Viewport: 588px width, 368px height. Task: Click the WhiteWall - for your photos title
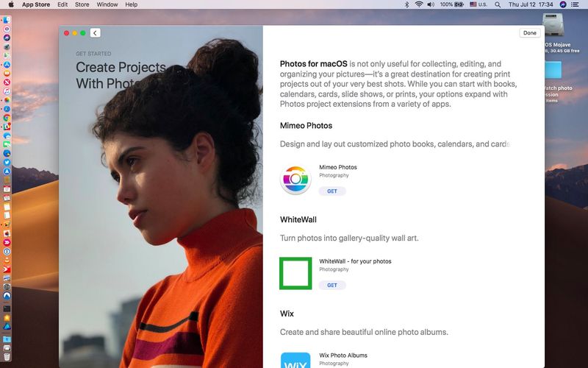(355, 261)
